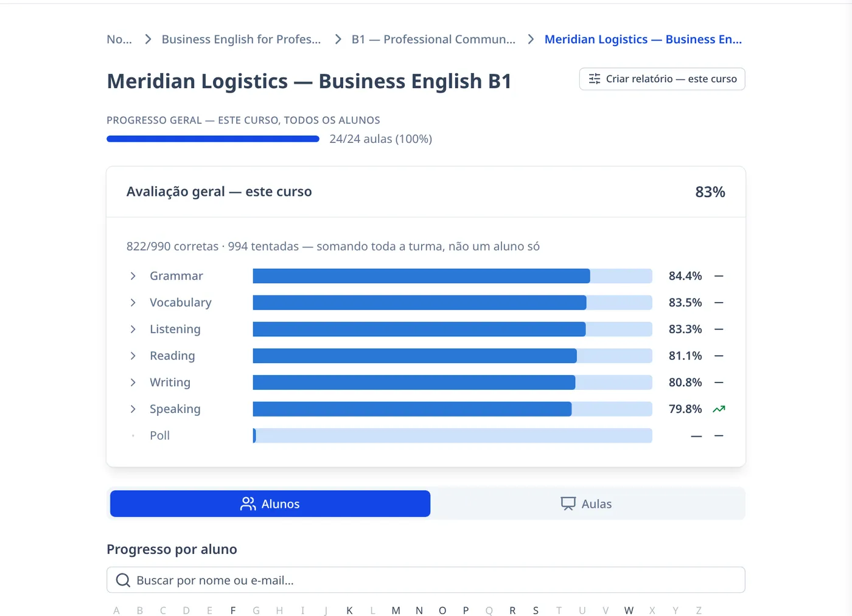Click the overall progress bar 24/24 aulas

click(x=213, y=139)
